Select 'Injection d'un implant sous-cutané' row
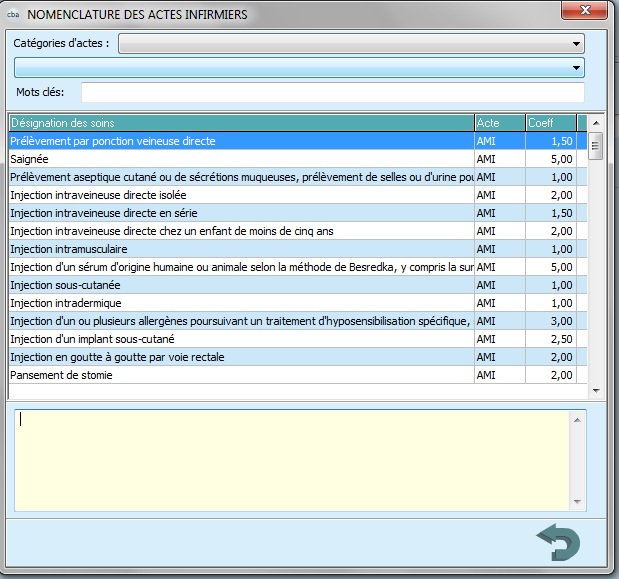Viewport: 619px width, 579px height. 298,339
